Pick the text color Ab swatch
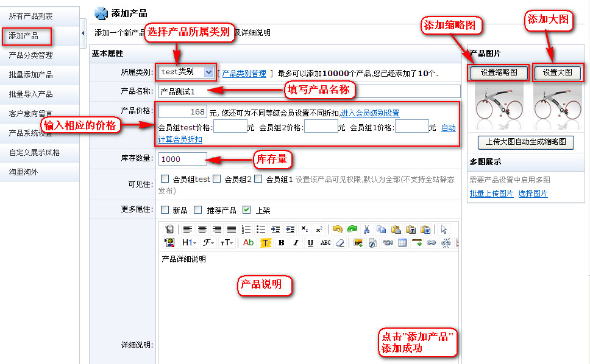Image resolution: width=590 pixels, height=364 pixels. coord(248,243)
